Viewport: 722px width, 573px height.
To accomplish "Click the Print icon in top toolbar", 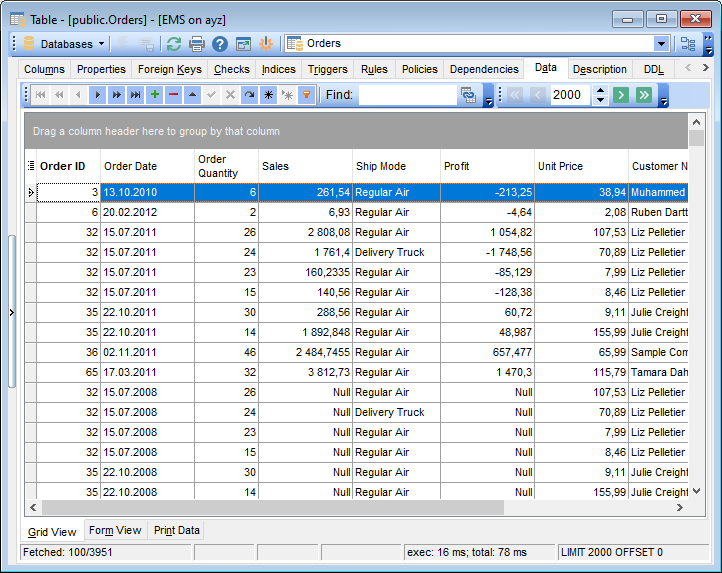I will (197, 44).
